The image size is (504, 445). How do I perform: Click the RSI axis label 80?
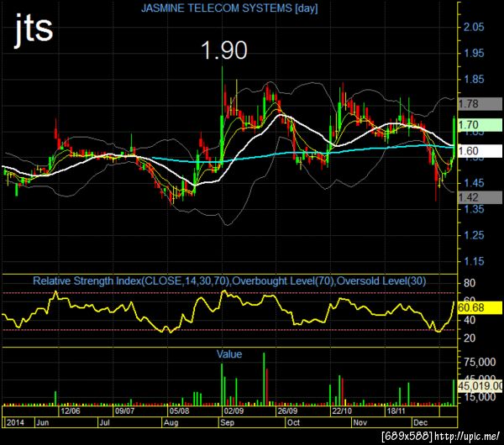pyautogui.click(x=470, y=284)
